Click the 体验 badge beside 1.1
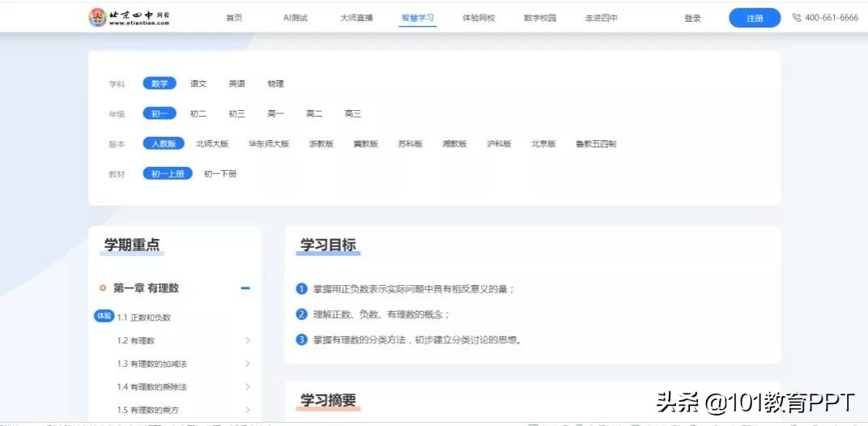 tap(104, 316)
